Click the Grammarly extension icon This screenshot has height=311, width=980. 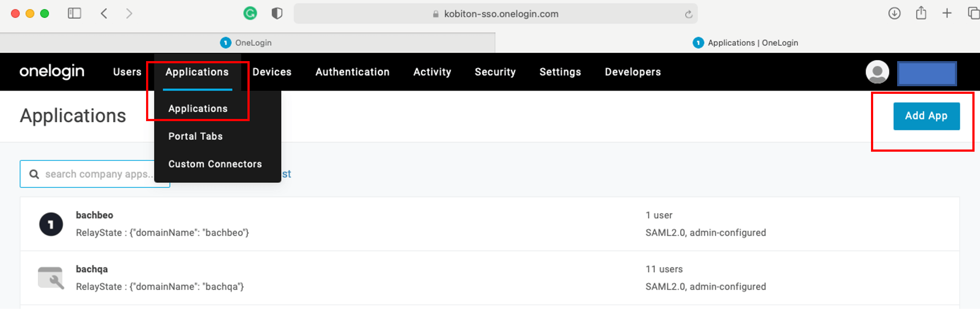(x=250, y=14)
